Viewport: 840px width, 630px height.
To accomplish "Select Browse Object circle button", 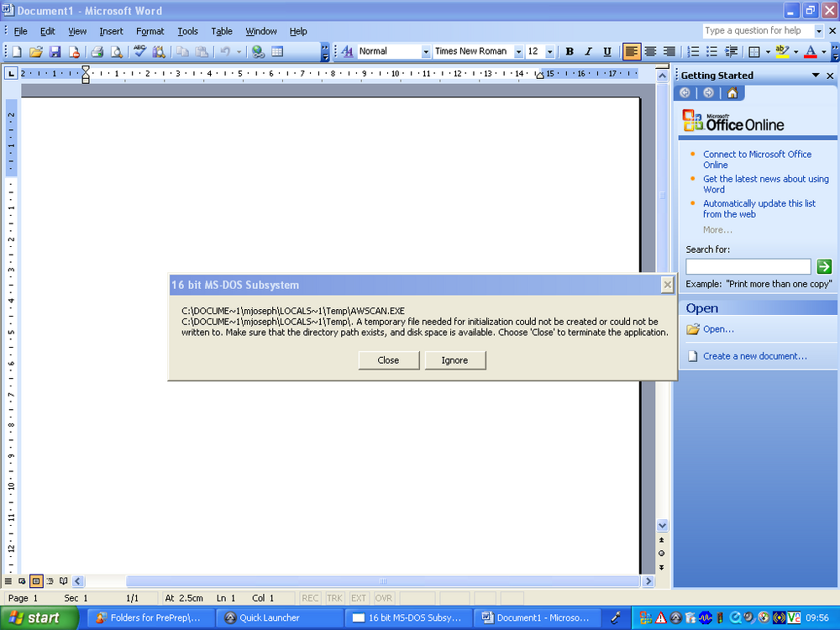I will [662, 554].
